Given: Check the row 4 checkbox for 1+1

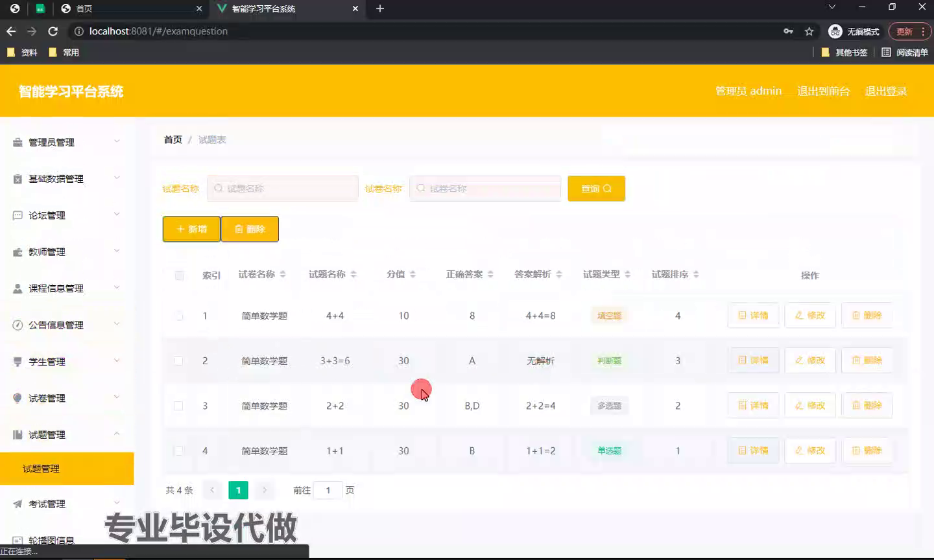Looking at the screenshot, I should coord(178,450).
